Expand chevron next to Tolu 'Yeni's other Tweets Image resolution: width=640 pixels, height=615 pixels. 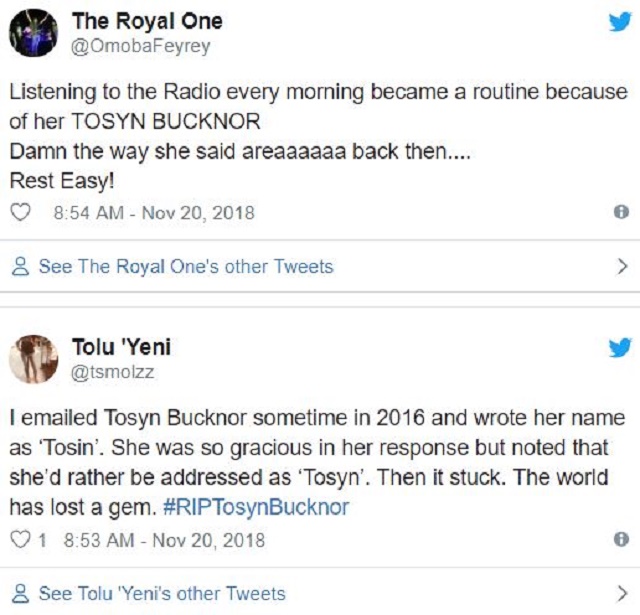click(x=621, y=592)
